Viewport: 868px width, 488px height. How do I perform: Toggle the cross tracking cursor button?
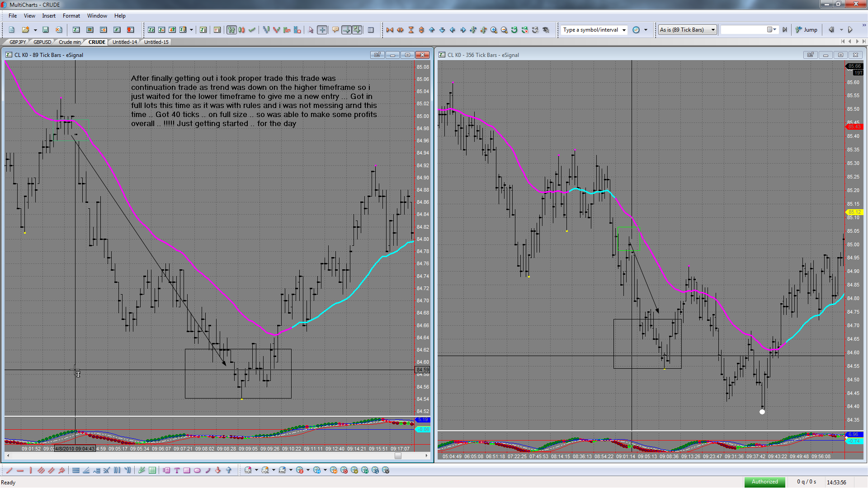click(346, 30)
